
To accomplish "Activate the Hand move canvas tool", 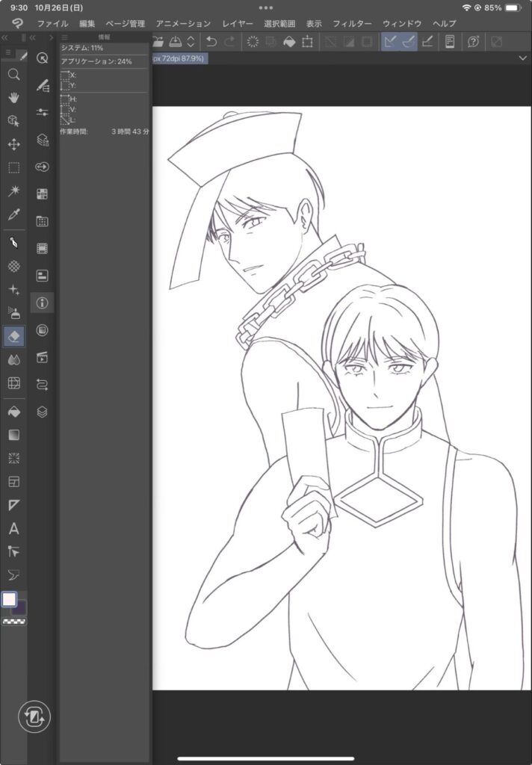I will (13, 97).
